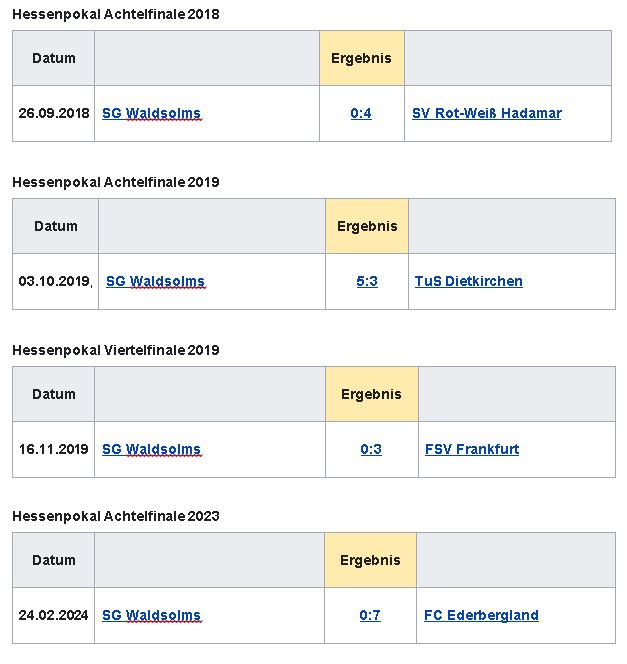
Task: Open the FC Ederbergland team link
Action: 481,615
